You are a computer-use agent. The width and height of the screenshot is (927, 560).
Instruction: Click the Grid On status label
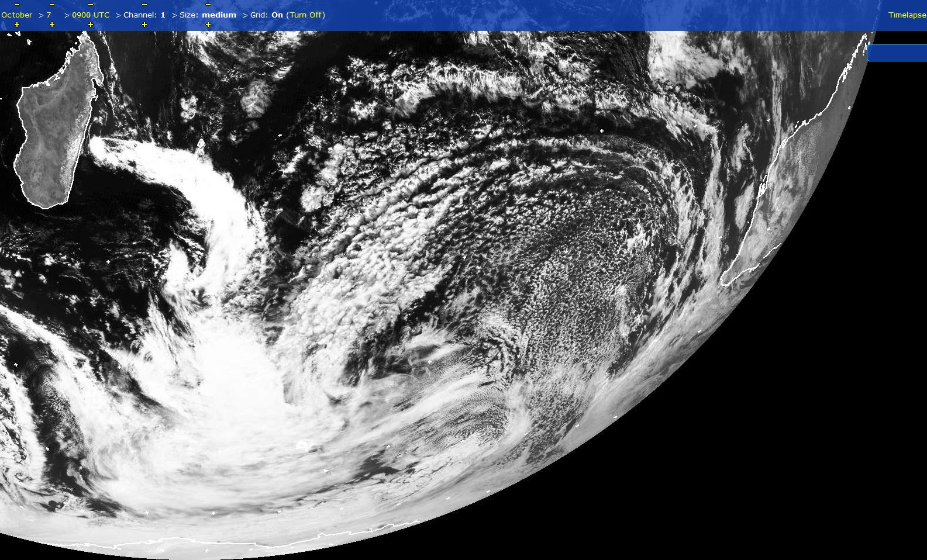click(x=277, y=15)
